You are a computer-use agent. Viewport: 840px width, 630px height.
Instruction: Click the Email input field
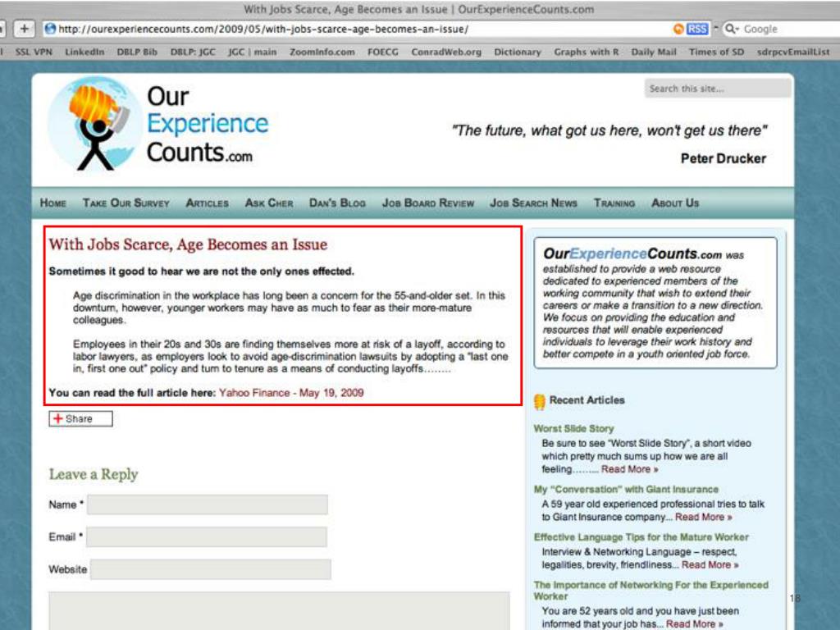207,536
